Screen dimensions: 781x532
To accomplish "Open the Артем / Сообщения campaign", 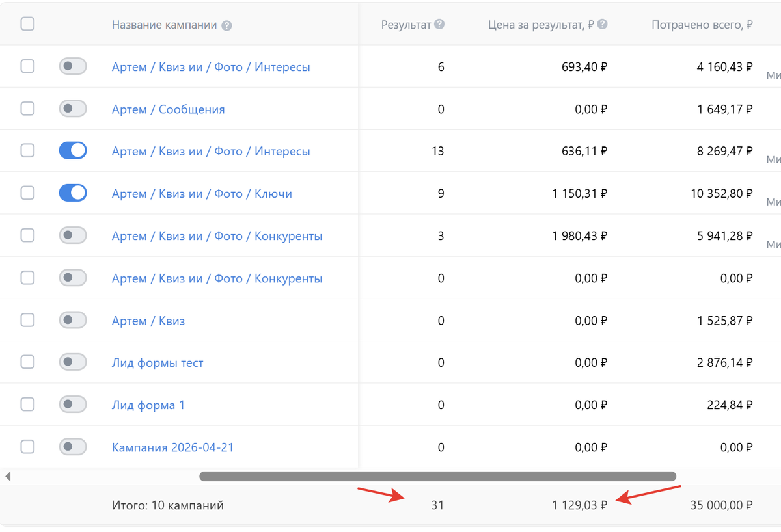I will tap(168, 109).
